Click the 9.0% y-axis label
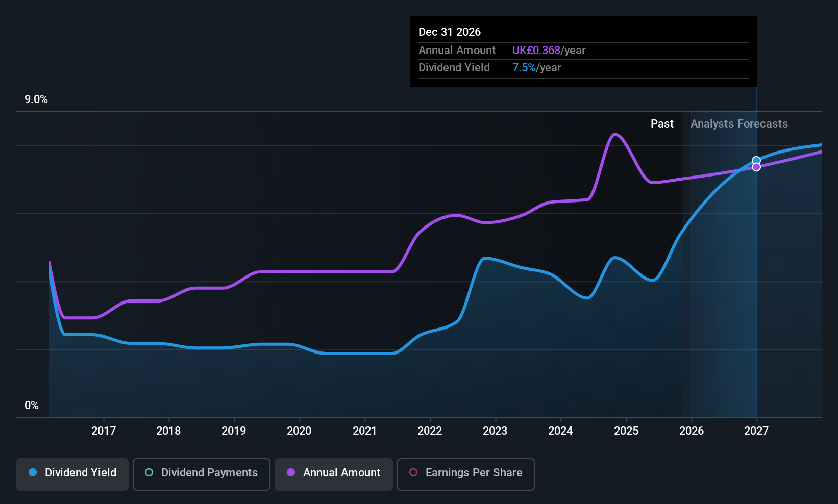Viewport: 838px width, 504px height. pos(36,99)
